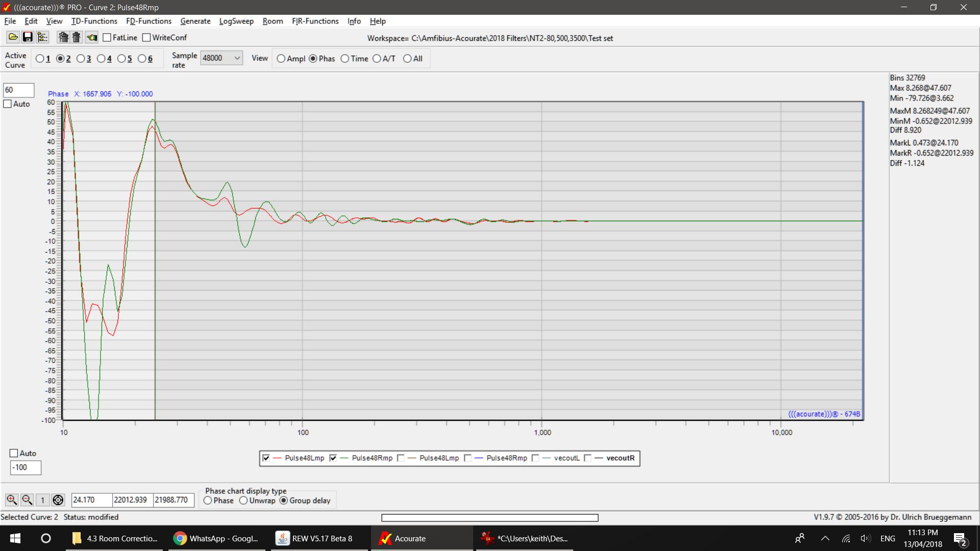This screenshot has width=980, height=551.
Task: Check the orange Pulse48Lmp legend checkbox
Action: [x=401, y=458]
